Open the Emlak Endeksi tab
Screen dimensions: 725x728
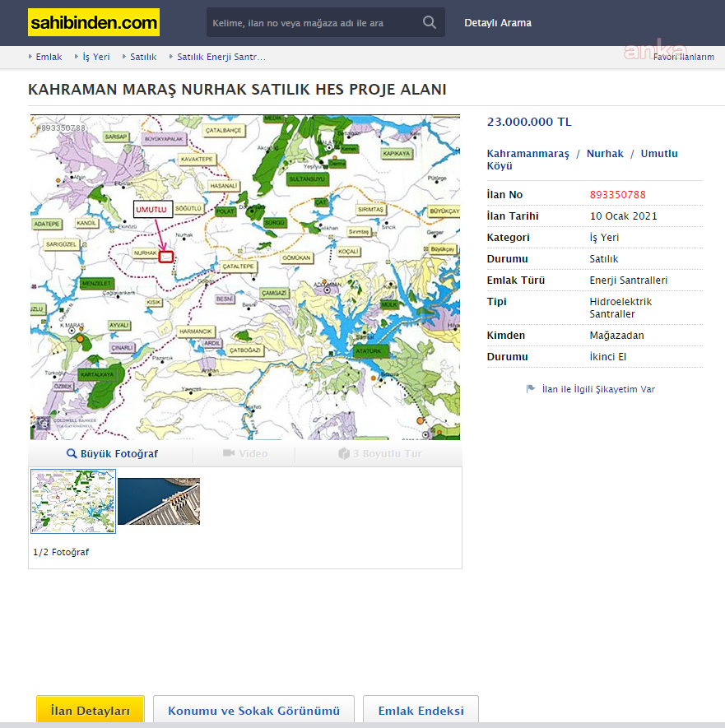point(421,711)
